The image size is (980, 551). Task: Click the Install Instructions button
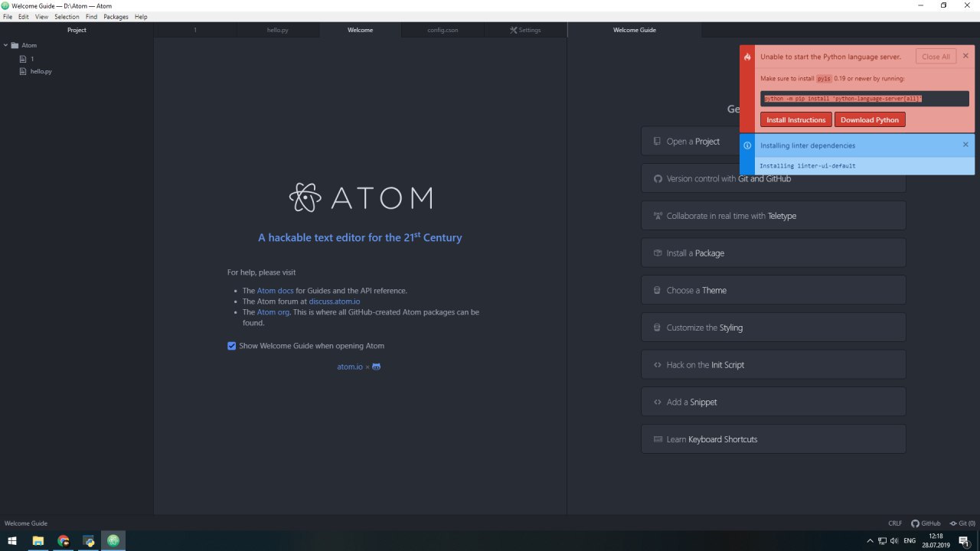pyautogui.click(x=796, y=120)
